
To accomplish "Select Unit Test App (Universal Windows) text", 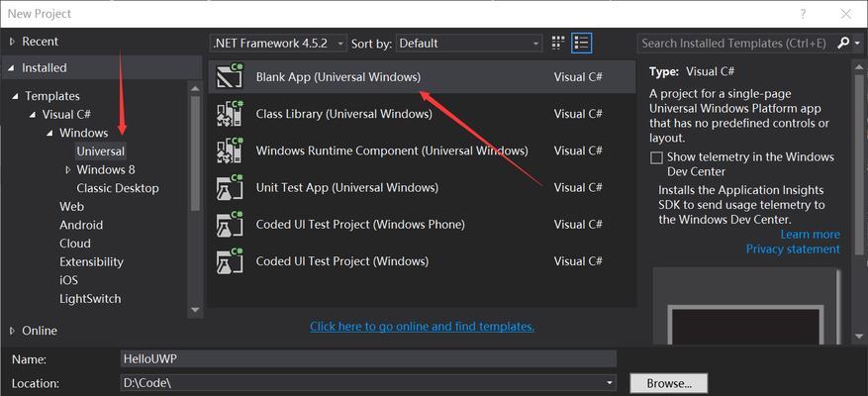I will point(347,188).
